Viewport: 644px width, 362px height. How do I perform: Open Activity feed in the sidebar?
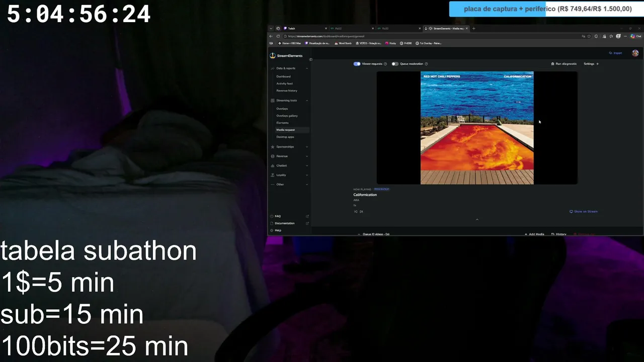284,83
